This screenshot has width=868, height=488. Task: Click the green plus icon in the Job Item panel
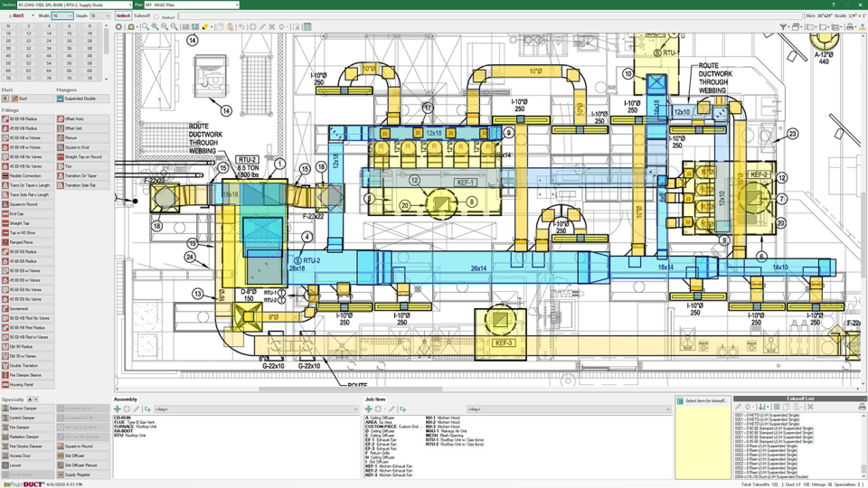[368, 409]
